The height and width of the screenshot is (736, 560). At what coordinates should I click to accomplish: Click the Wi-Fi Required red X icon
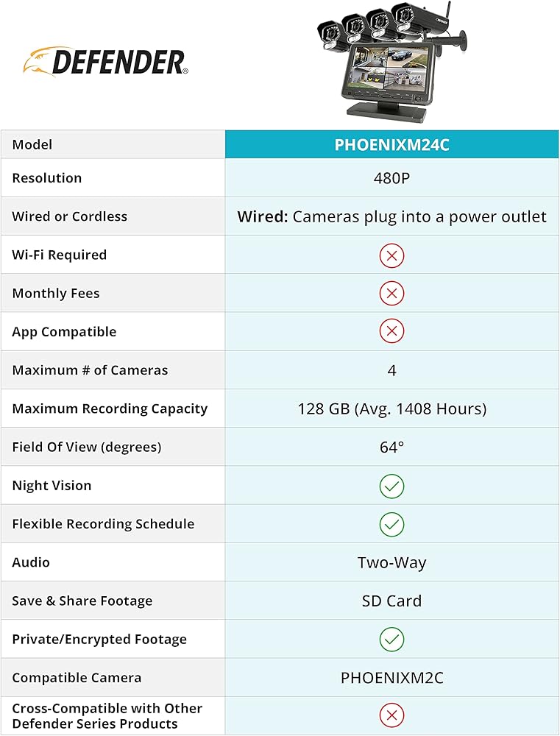coord(391,255)
